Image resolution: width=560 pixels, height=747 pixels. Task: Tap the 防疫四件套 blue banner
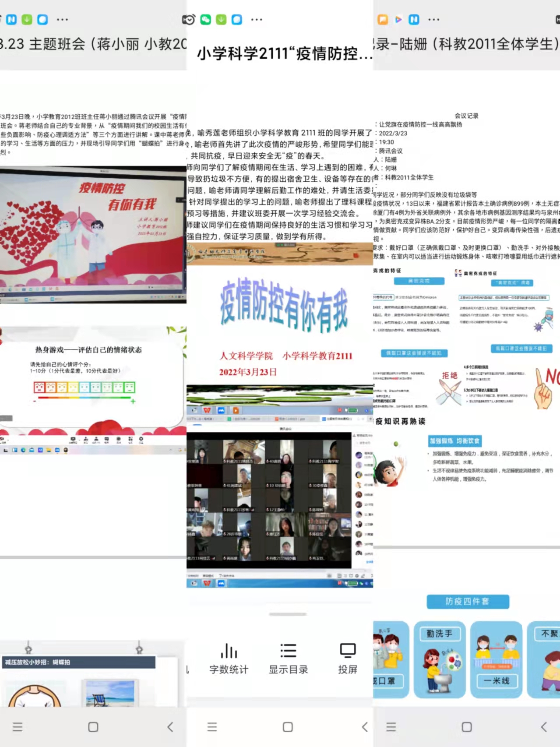coord(468,602)
